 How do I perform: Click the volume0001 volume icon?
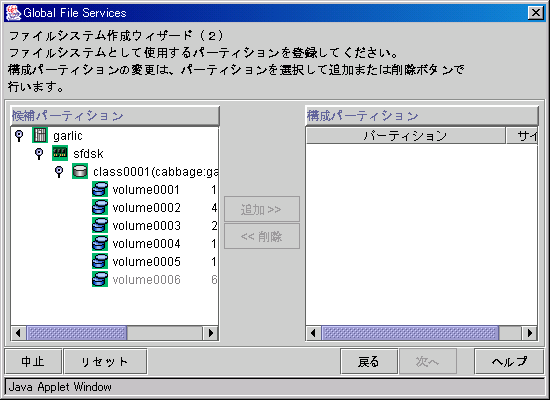pos(100,189)
